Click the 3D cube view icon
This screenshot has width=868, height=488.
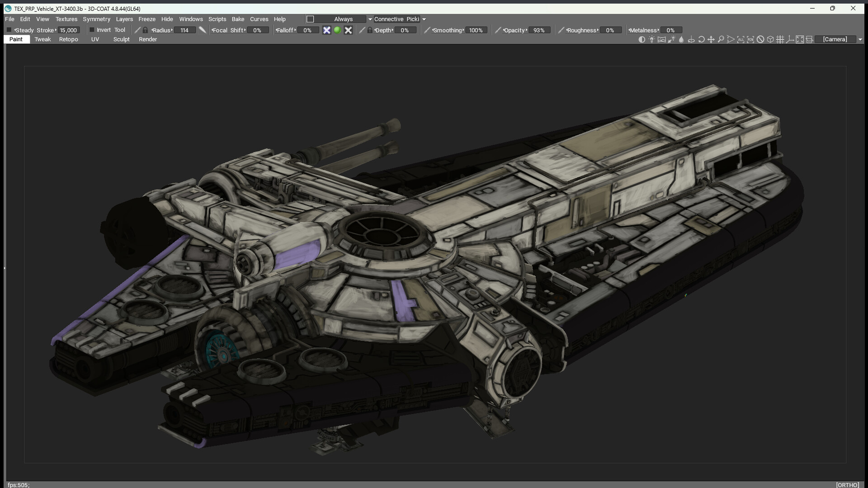click(770, 39)
